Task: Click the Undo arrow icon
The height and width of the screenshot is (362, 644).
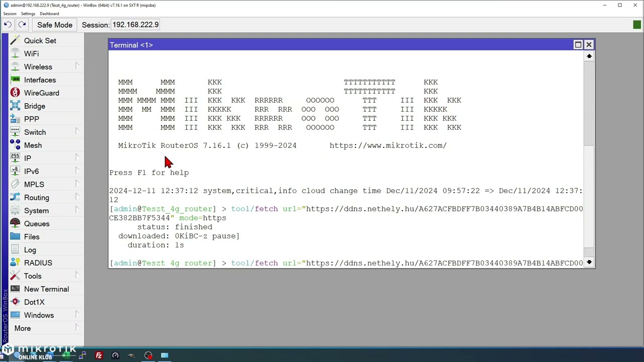Action: tap(8, 25)
